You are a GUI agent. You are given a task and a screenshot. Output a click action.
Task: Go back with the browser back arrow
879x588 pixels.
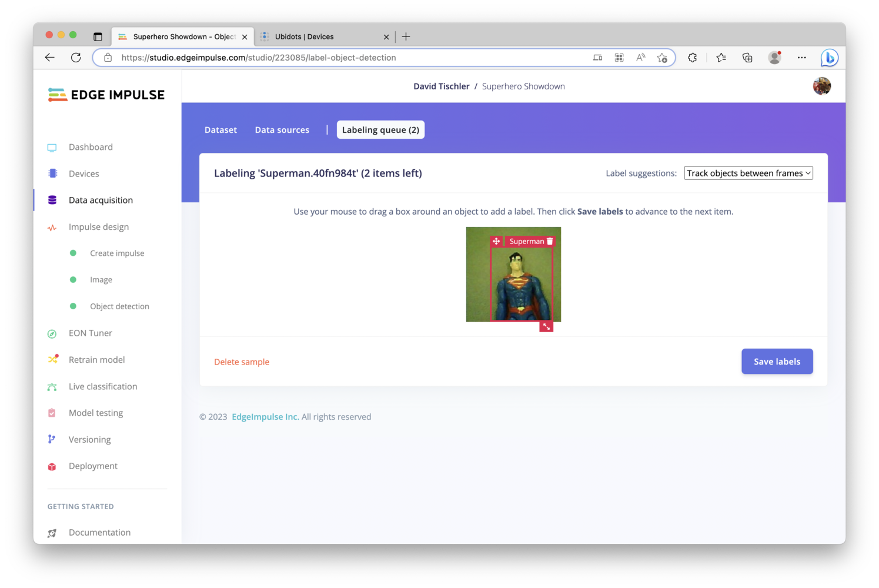(x=50, y=58)
